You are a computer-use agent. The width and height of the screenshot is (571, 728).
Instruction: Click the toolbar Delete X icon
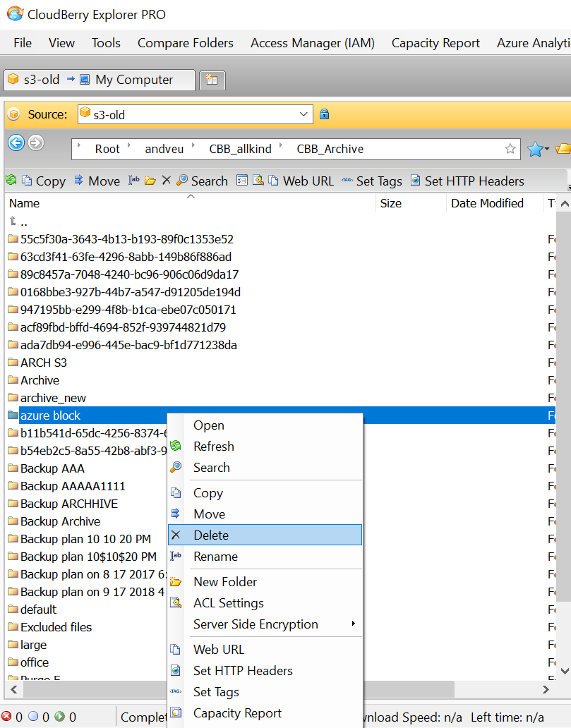click(167, 180)
